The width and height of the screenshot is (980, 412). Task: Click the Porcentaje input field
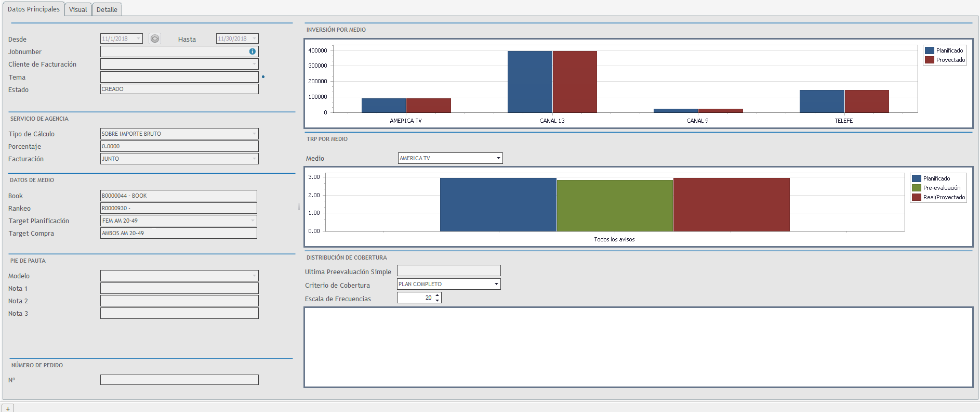click(179, 146)
